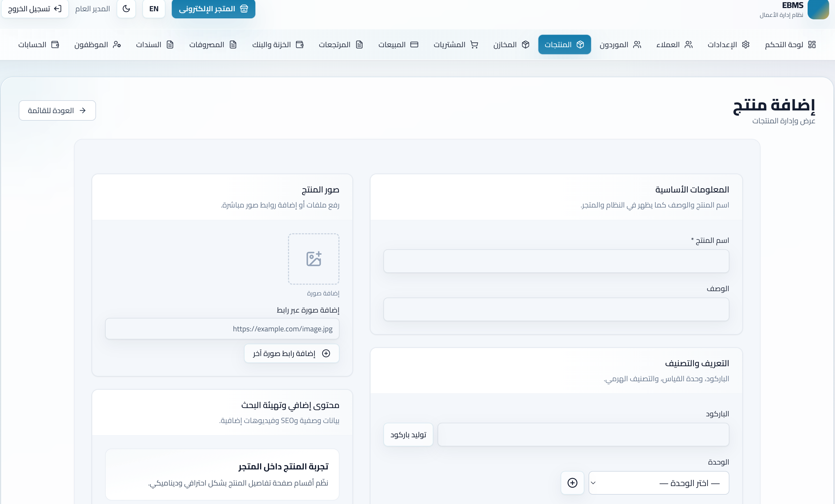Open المخازن warehouses section
The image size is (835, 504).
[x=511, y=45]
